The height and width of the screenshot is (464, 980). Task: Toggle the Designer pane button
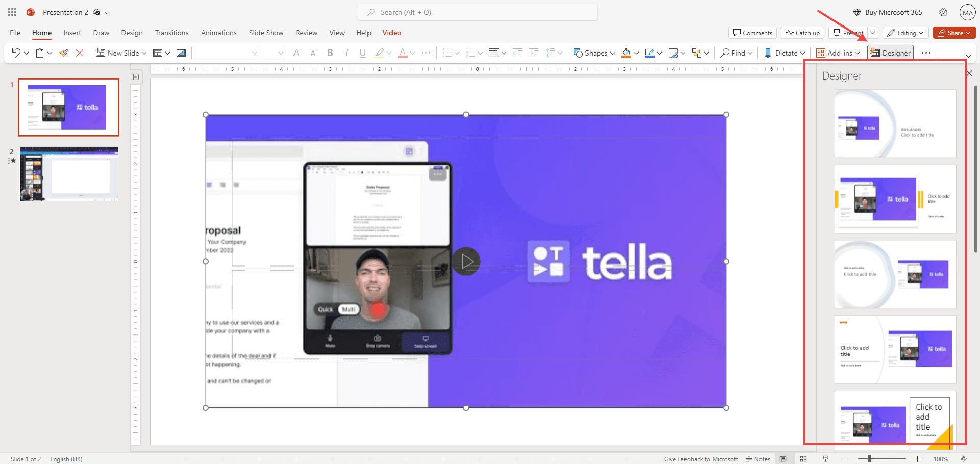(x=891, y=53)
